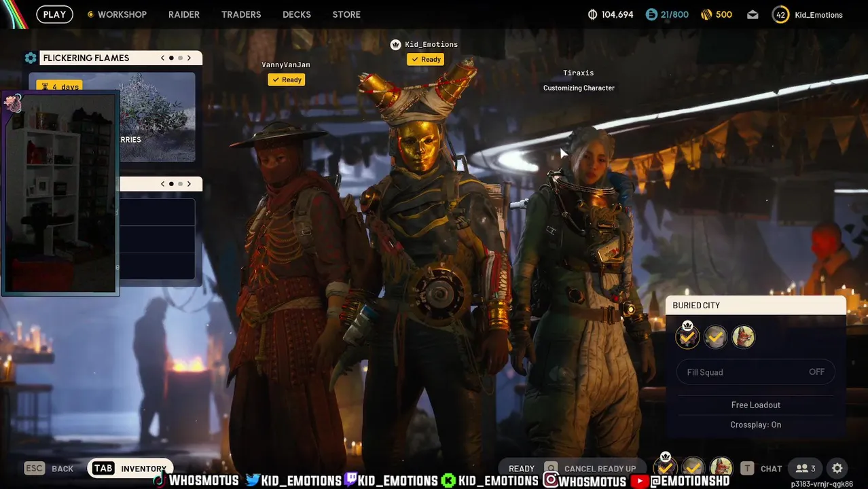Click the Q key icon beside Cancel Ready Up

coord(551,469)
